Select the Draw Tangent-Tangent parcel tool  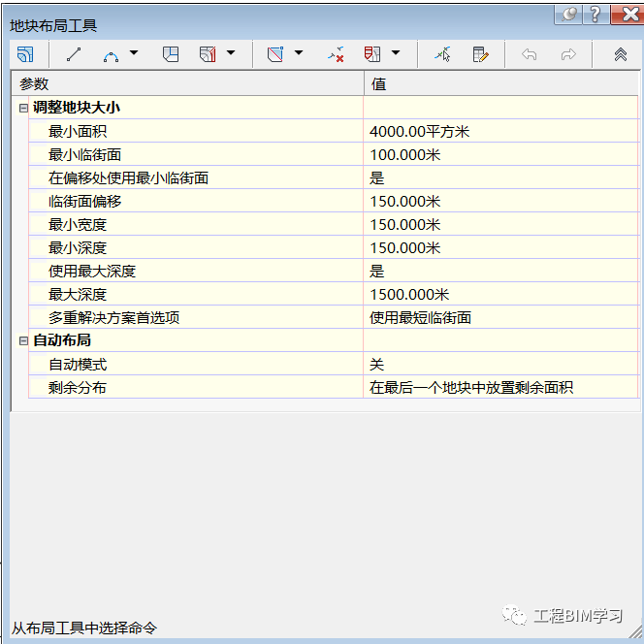pos(171,54)
